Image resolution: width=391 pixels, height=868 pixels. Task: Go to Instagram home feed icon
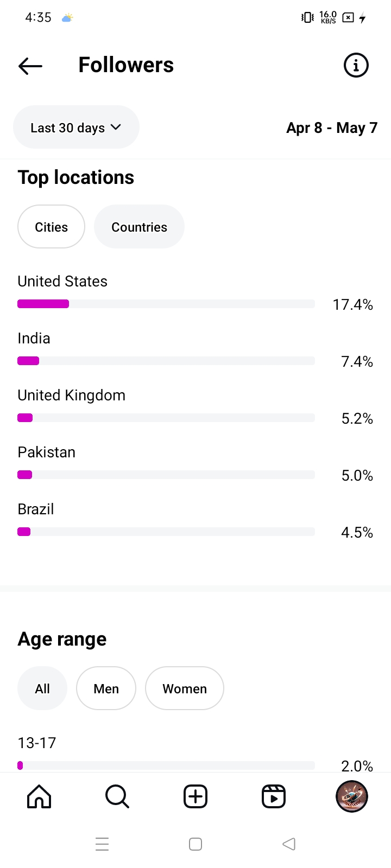coord(39,796)
